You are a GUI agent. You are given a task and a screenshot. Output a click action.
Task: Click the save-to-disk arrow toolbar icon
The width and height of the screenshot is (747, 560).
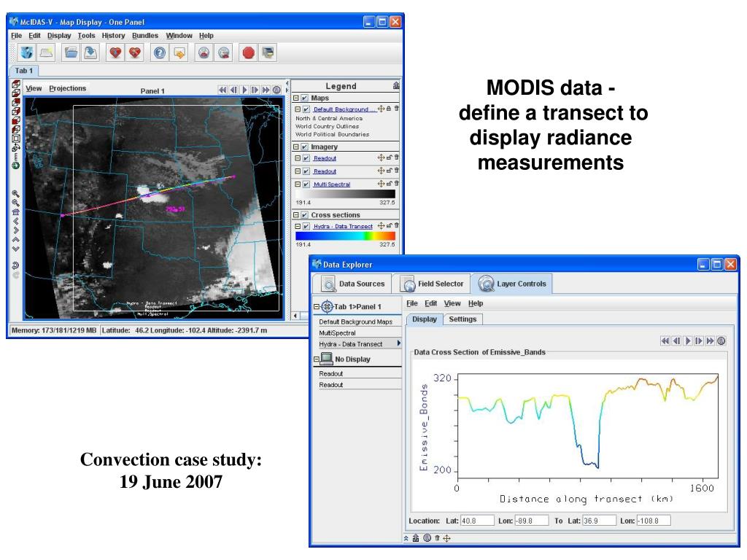(x=90, y=52)
